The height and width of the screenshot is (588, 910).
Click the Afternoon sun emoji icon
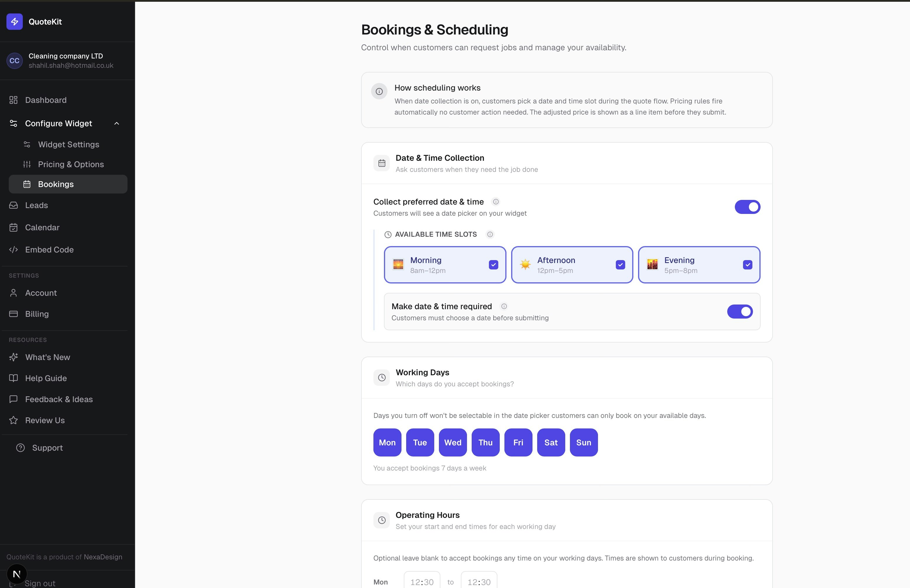pos(525,264)
